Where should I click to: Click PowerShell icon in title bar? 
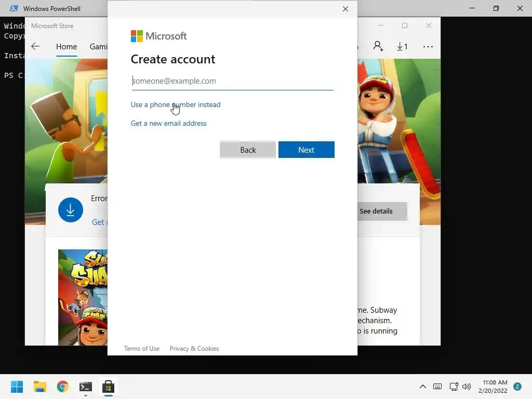pyautogui.click(x=14, y=8)
